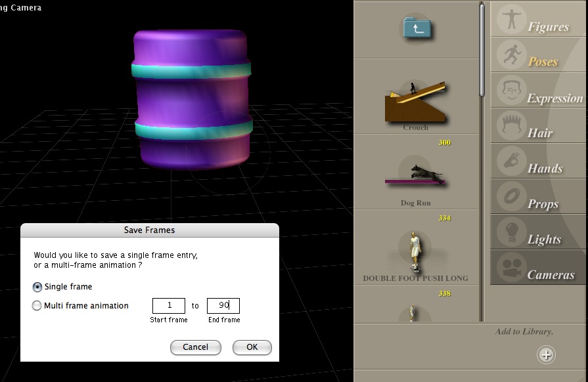Viewport: 588px width, 382px height.
Task: Click the frame count 300 label
Action: coord(444,142)
